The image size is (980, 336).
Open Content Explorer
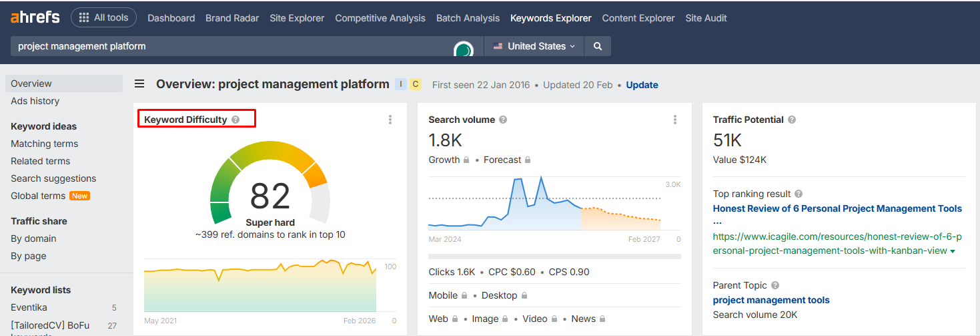point(638,18)
